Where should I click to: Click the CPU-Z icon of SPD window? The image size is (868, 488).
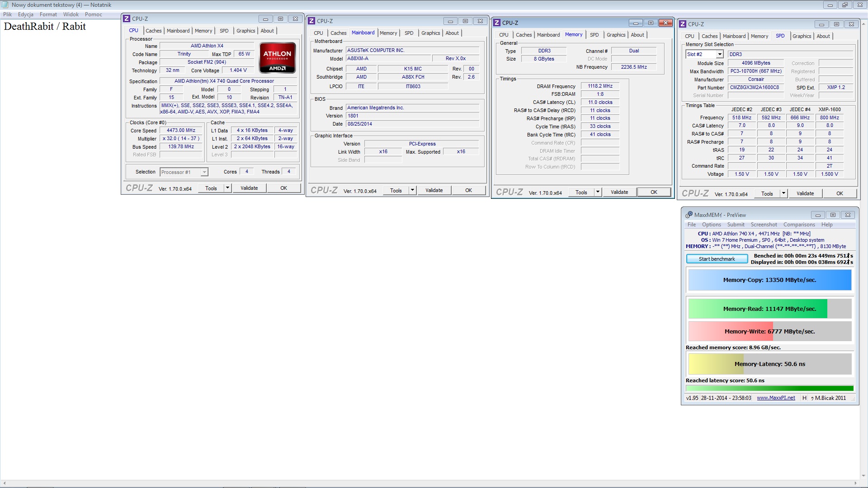[683, 24]
